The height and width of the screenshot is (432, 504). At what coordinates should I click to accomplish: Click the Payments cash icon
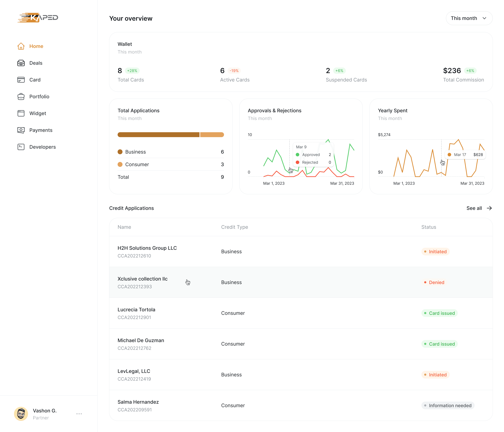coord(21,130)
